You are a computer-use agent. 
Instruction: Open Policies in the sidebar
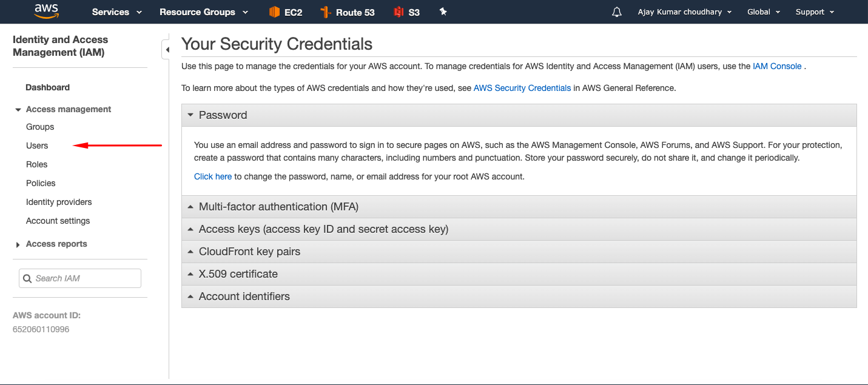tap(41, 183)
